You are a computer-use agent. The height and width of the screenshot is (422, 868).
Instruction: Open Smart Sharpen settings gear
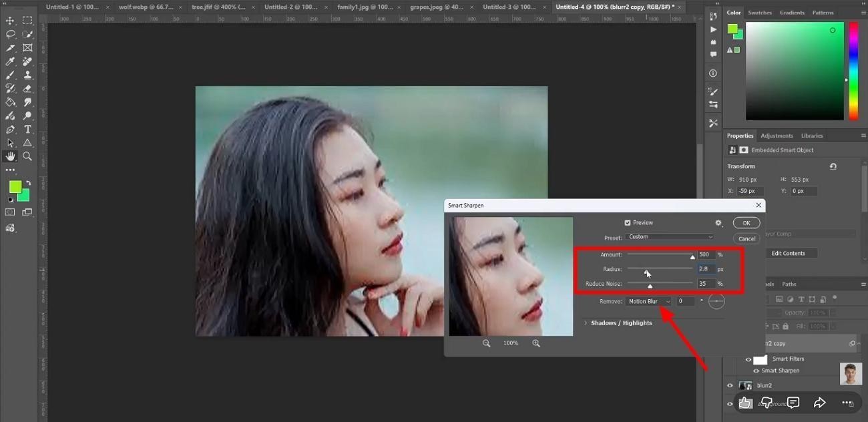(718, 223)
